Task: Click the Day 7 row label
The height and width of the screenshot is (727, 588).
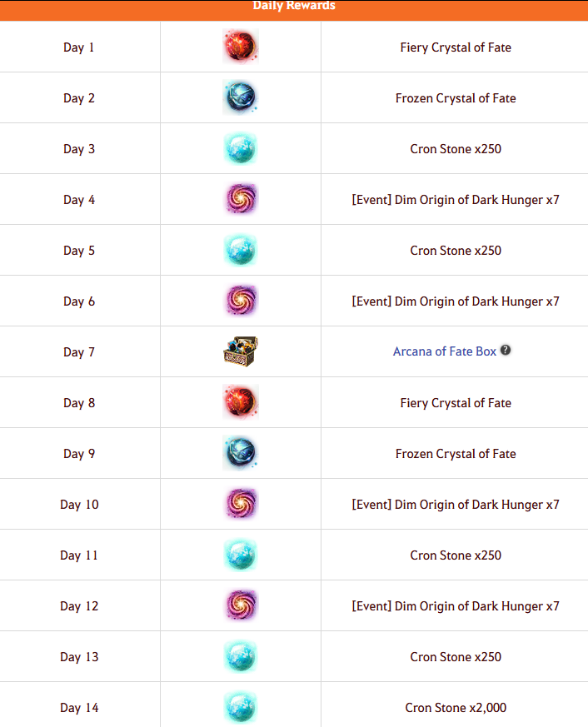Action: [79, 352]
